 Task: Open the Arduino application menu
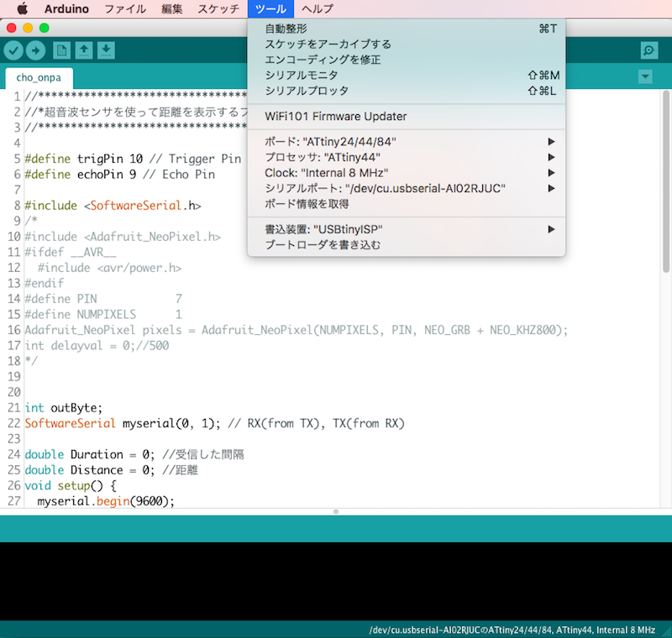tap(66, 8)
